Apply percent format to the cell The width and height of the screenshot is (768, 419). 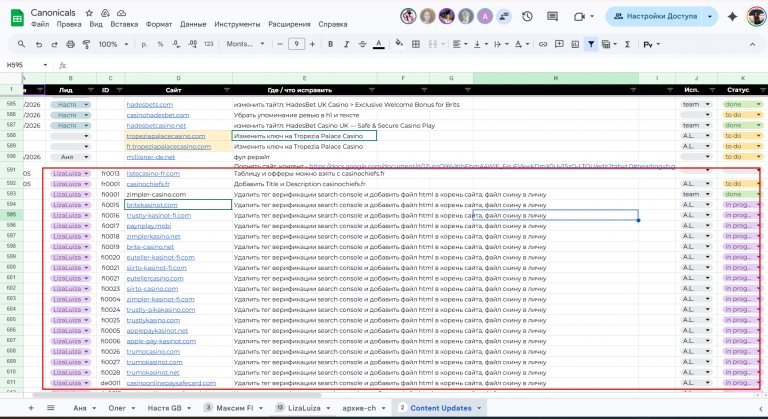coord(160,44)
